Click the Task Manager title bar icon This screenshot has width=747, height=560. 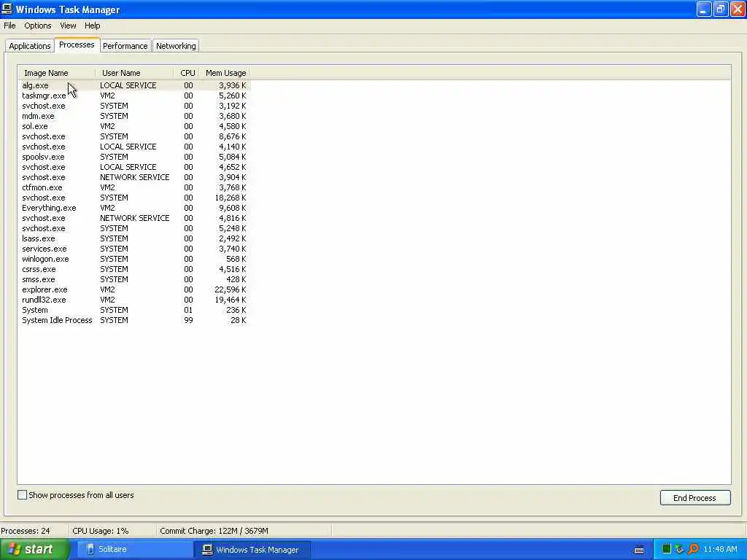[7, 9]
